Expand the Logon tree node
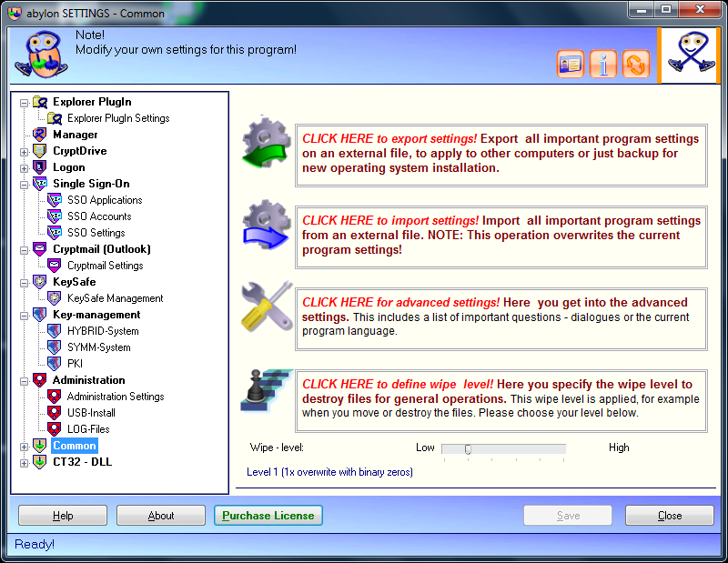728x563 pixels. pos(25,168)
